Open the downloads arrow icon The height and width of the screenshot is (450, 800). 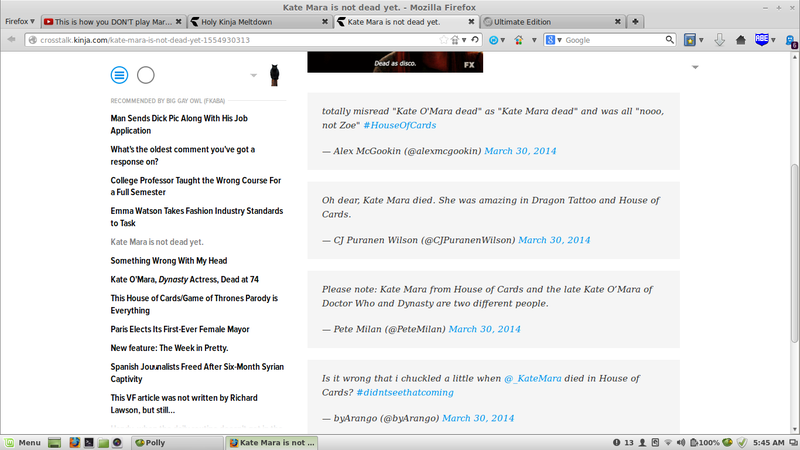(719, 40)
